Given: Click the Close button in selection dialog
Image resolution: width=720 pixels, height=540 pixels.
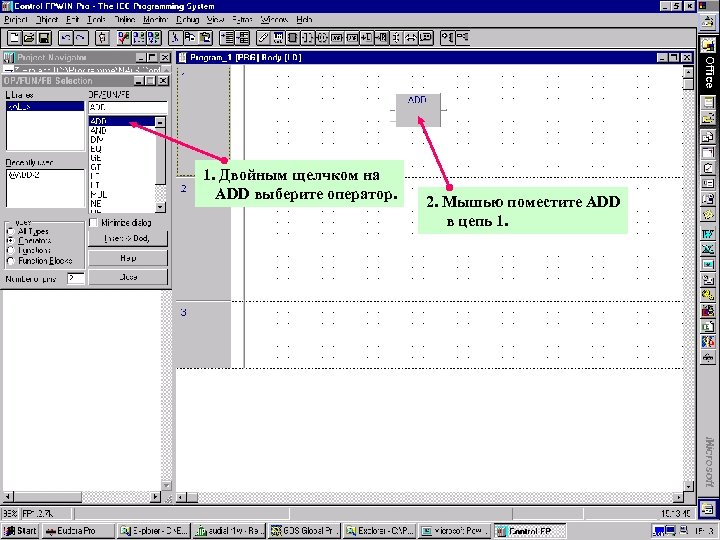Looking at the screenshot, I should pos(128,277).
